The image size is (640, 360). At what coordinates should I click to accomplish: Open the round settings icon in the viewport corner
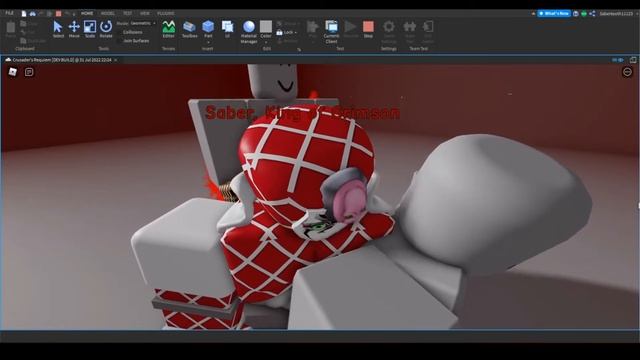point(627,72)
